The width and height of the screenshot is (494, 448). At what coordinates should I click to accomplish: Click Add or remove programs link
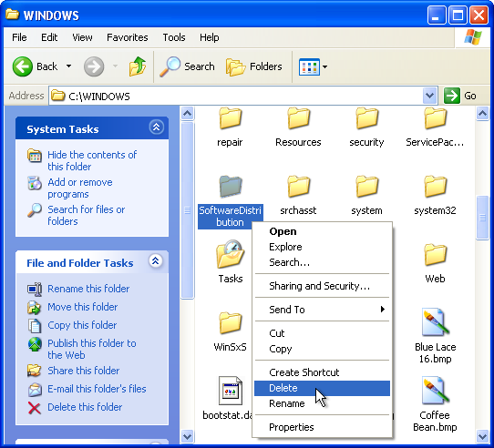(x=80, y=188)
